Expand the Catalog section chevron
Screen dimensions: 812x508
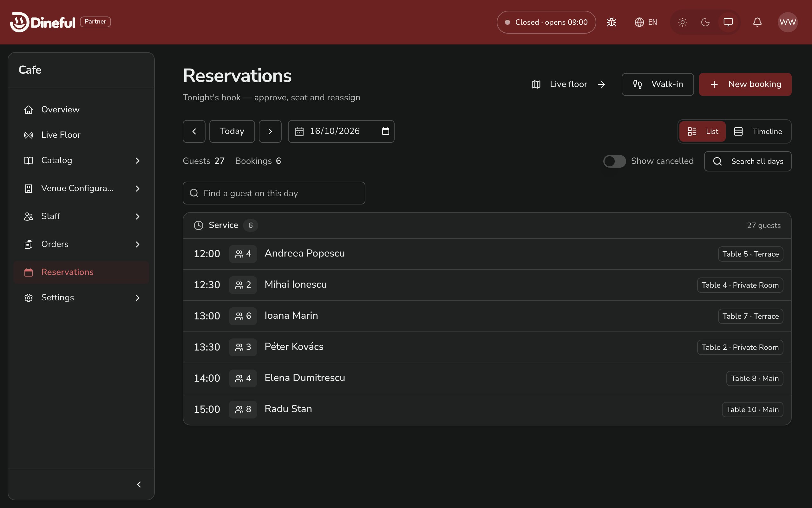coord(138,161)
